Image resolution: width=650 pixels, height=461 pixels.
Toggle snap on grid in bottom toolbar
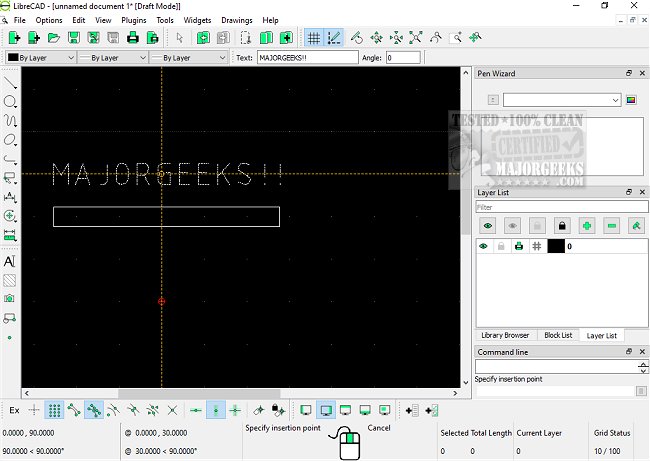(55, 410)
